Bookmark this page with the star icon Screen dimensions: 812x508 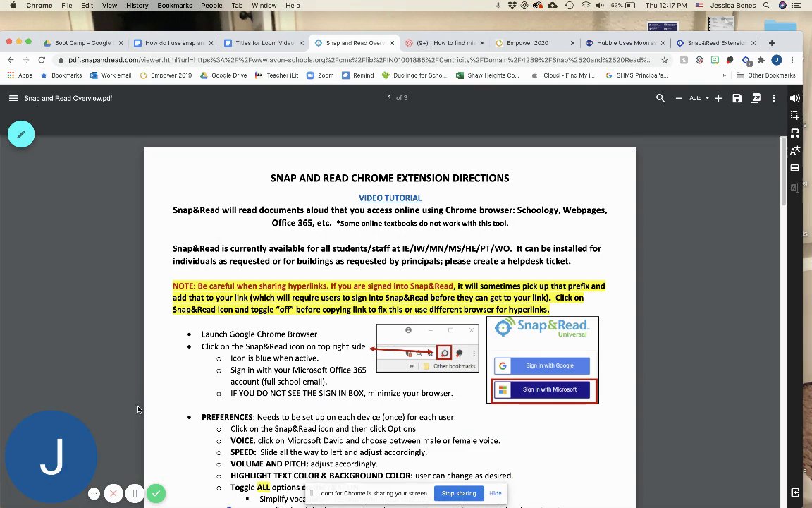pyautogui.click(x=665, y=60)
